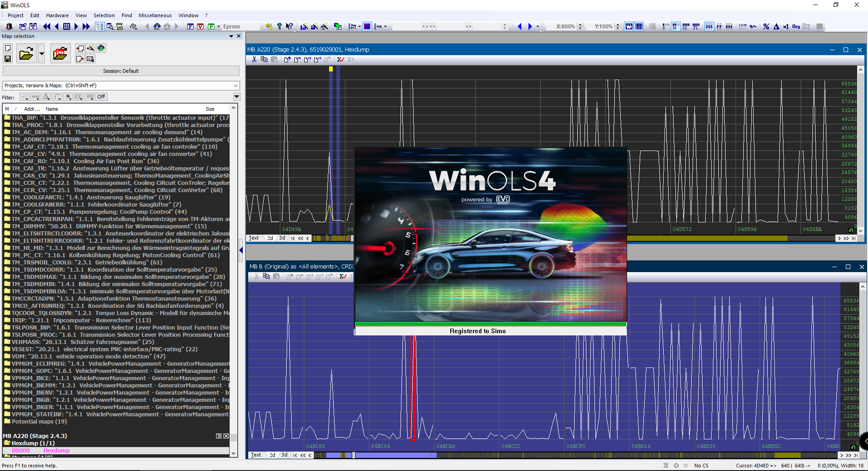Toggle the filter Off button
This screenshot has width=868, height=471.
tap(101, 97)
